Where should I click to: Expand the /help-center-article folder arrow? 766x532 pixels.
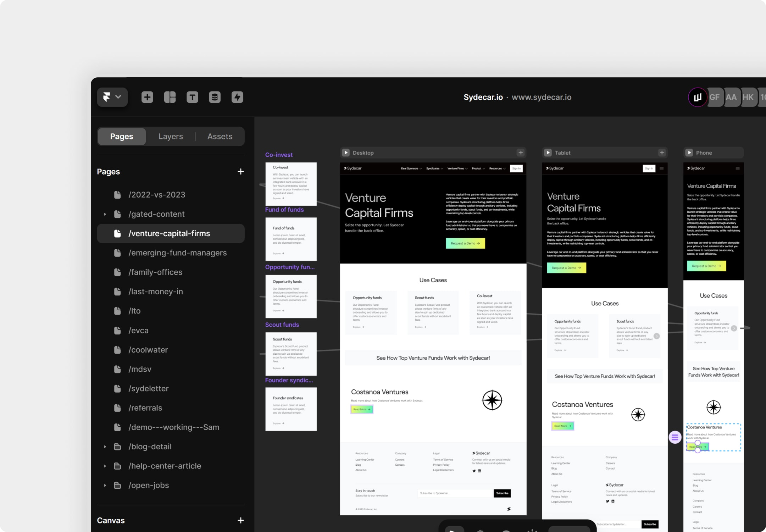tap(105, 466)
